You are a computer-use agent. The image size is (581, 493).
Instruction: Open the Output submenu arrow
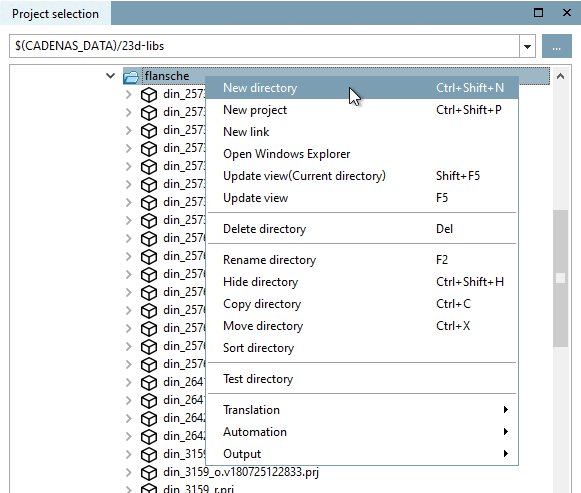click(506, 454)
